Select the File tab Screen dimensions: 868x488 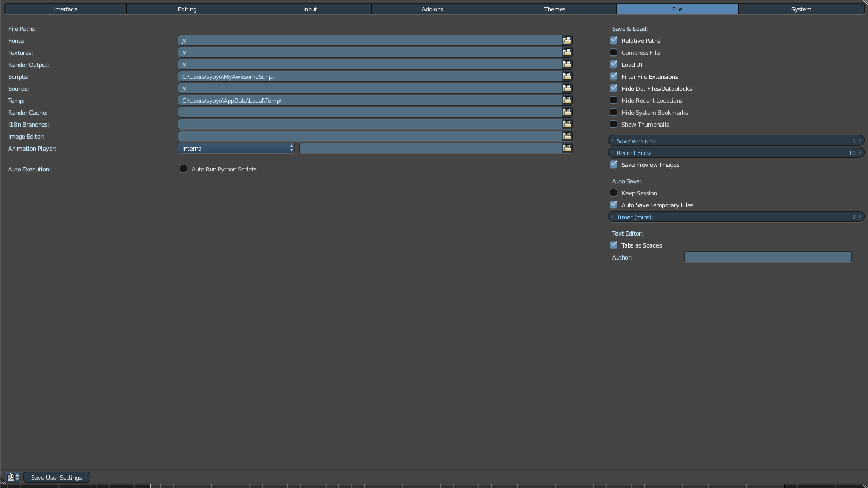(x=678, y=9)
